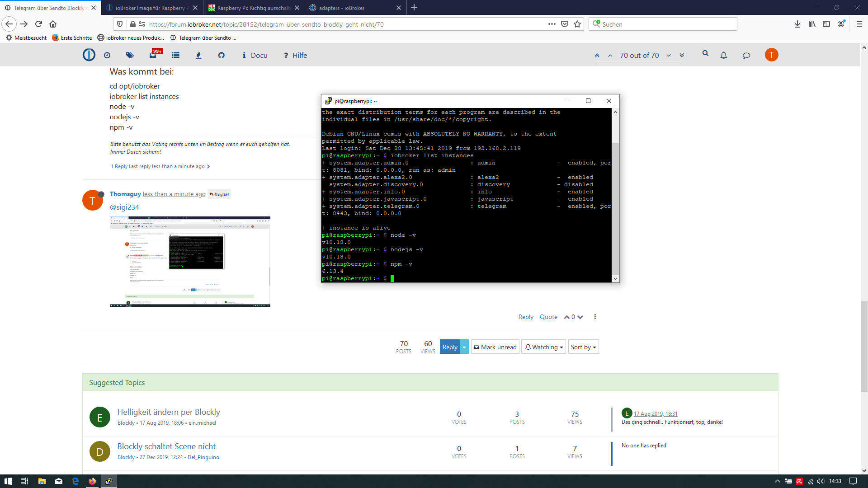This screenshot has width=868, height=488.
Task: Open the Erste Schritte bookmark
Action: point(72,38)
